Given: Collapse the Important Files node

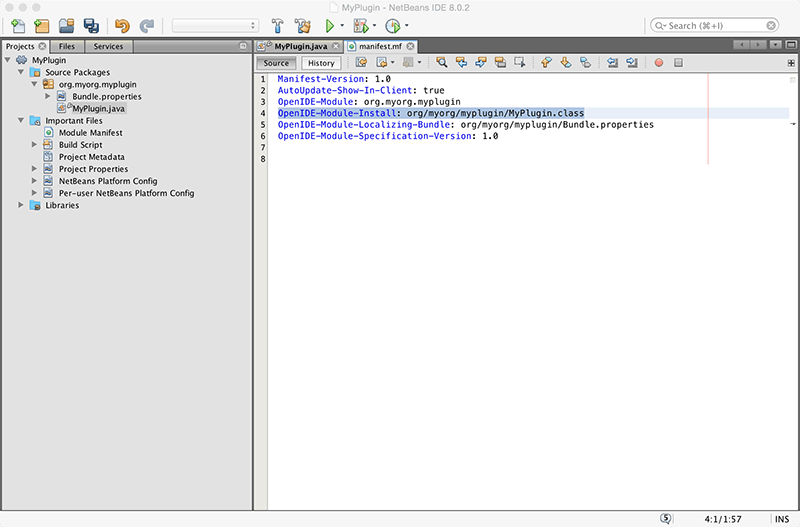Looking at the screenshot, I should [21, 120].
